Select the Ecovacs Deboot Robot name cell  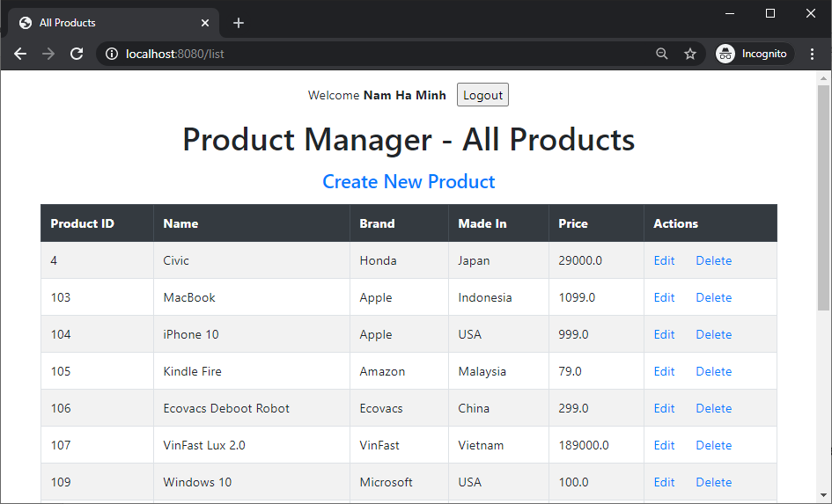coord(252,408)
